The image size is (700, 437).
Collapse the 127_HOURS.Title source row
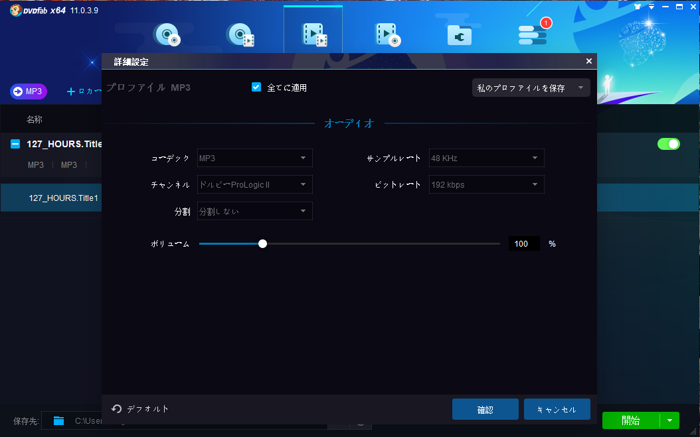coord(15,144)
